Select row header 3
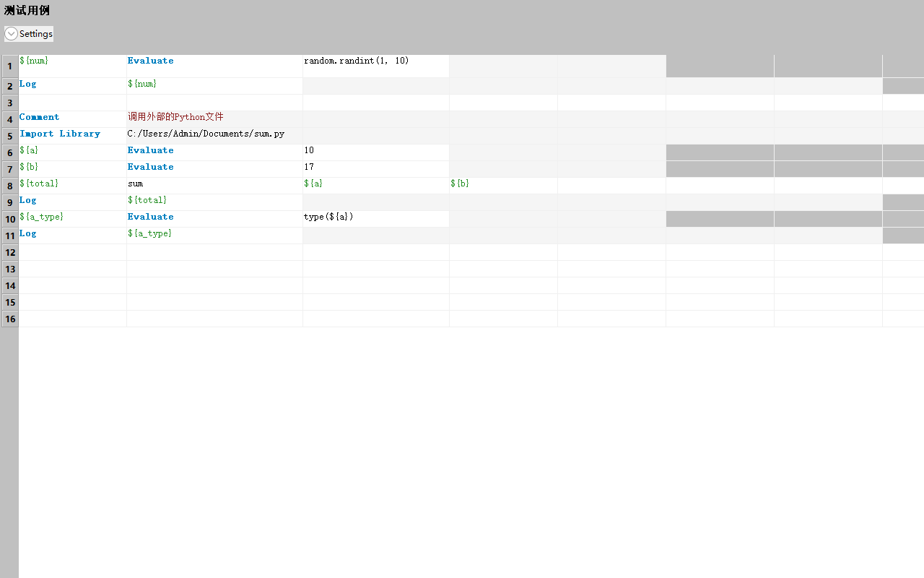 (10, 103)
